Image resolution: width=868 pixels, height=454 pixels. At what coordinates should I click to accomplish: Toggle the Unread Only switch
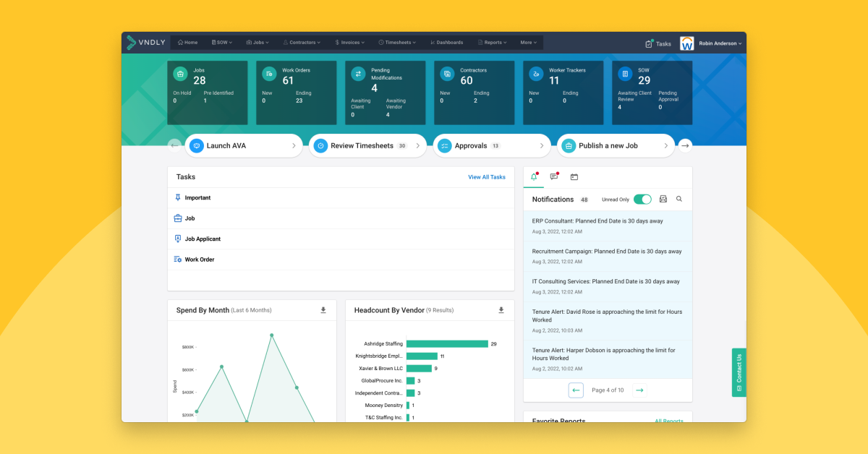pos(642,200)
